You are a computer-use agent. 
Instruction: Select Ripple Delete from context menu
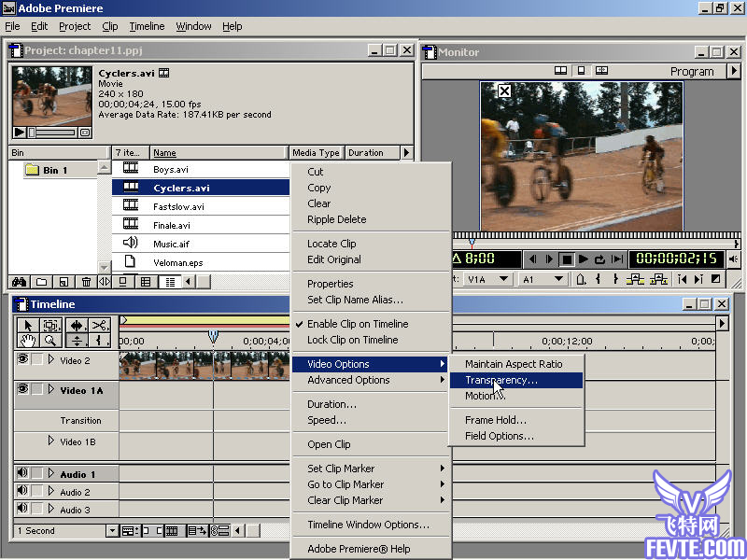point(336,219)
